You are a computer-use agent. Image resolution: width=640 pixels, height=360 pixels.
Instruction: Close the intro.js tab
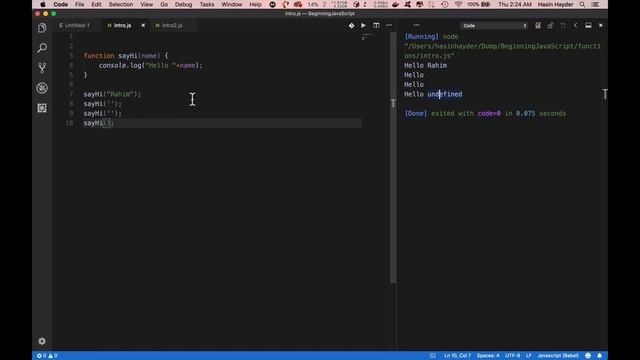[x=143, y=25]
